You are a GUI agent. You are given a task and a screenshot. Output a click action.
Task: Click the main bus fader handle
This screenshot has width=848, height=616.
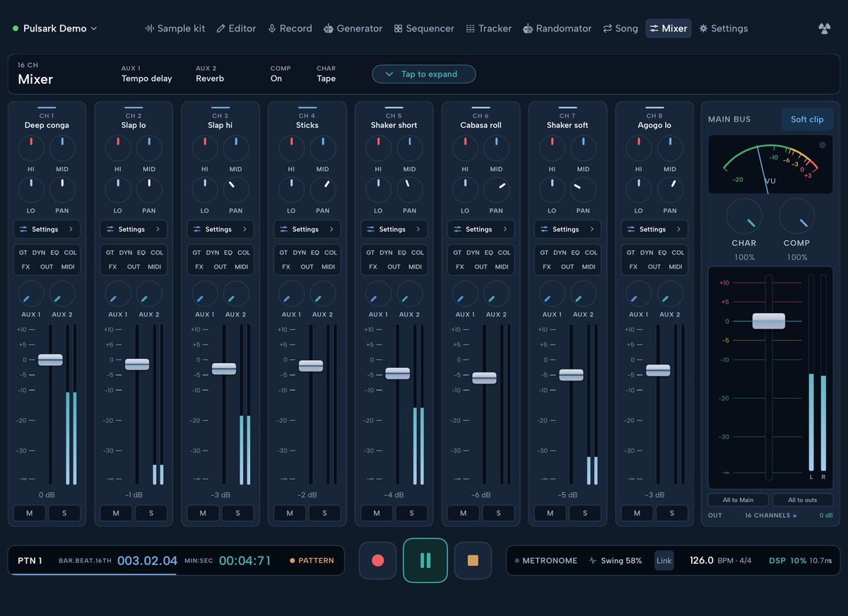tap(769, 321)
